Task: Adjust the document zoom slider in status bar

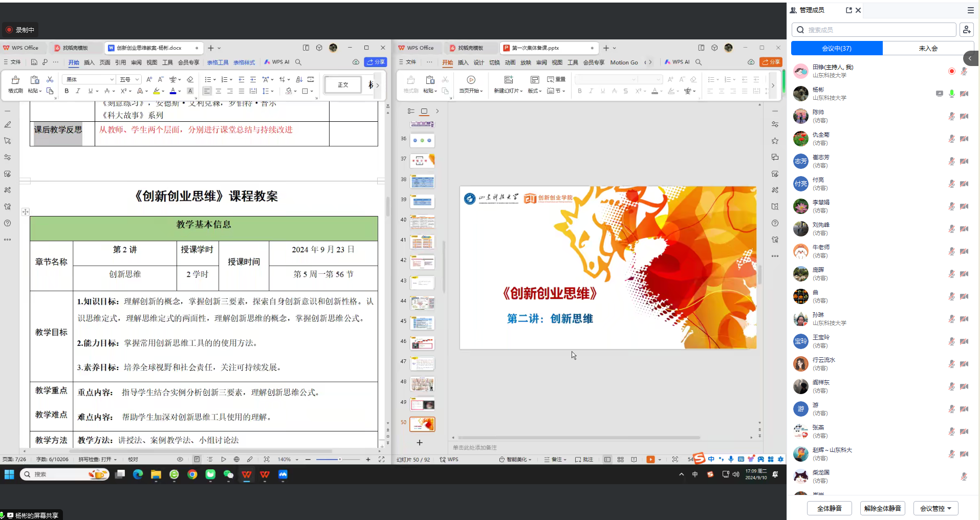Action: pos(339,460)
